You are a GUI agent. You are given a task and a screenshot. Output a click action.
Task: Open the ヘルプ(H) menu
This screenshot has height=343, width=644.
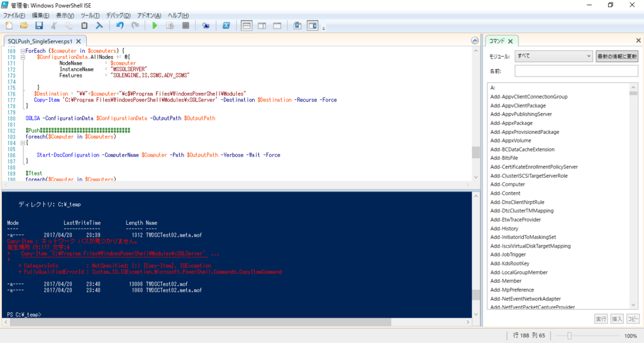click(178, 16)
